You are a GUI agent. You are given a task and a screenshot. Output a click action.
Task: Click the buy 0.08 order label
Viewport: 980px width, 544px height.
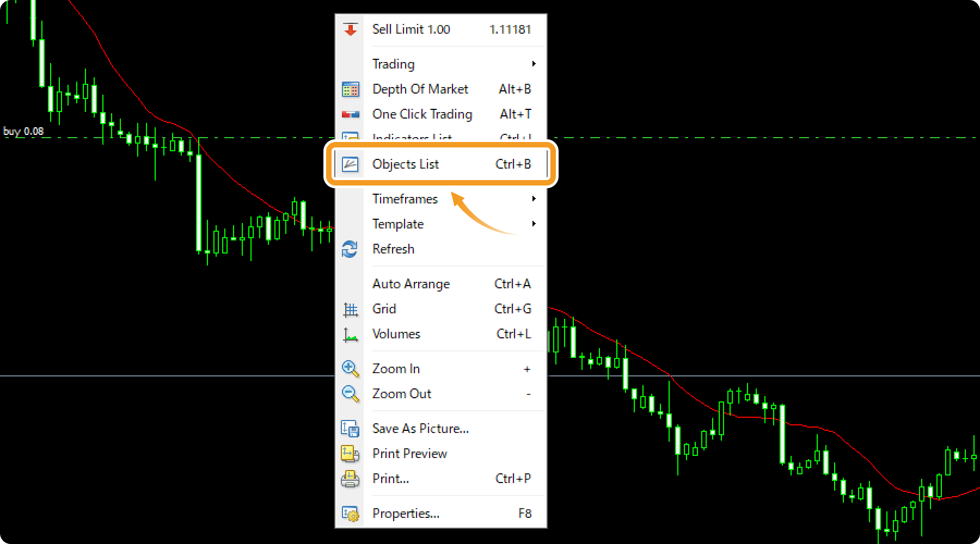point(23,131)
